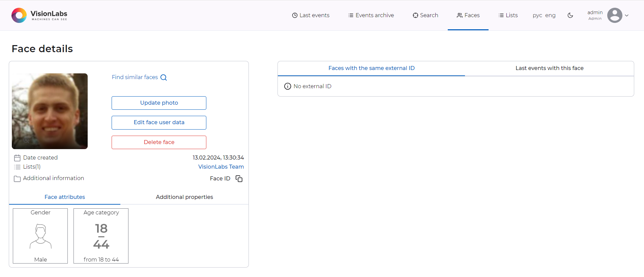Click the male gender silhouette icon
Screen dimensions: 644x277
(40, 236)
